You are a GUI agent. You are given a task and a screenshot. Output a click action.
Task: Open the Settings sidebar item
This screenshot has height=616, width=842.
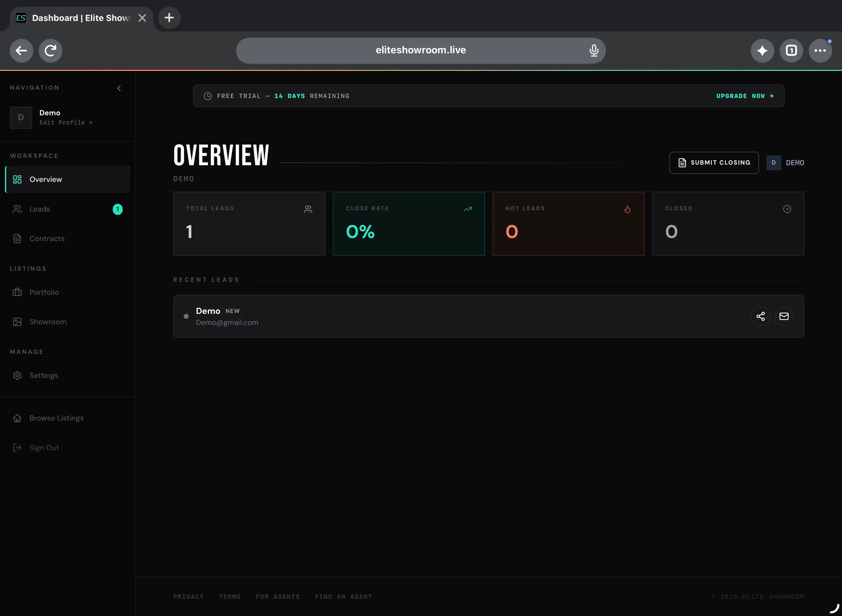point(67,376)
